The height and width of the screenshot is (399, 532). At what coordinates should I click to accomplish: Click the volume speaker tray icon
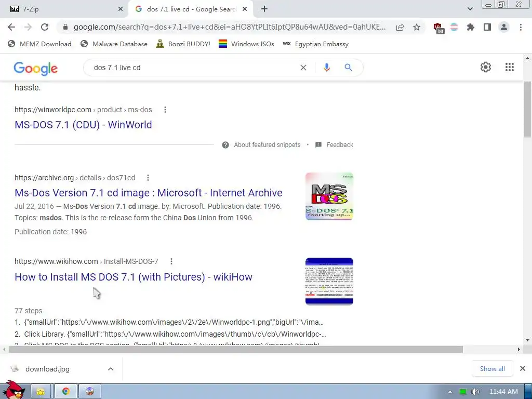pos(475,392)
